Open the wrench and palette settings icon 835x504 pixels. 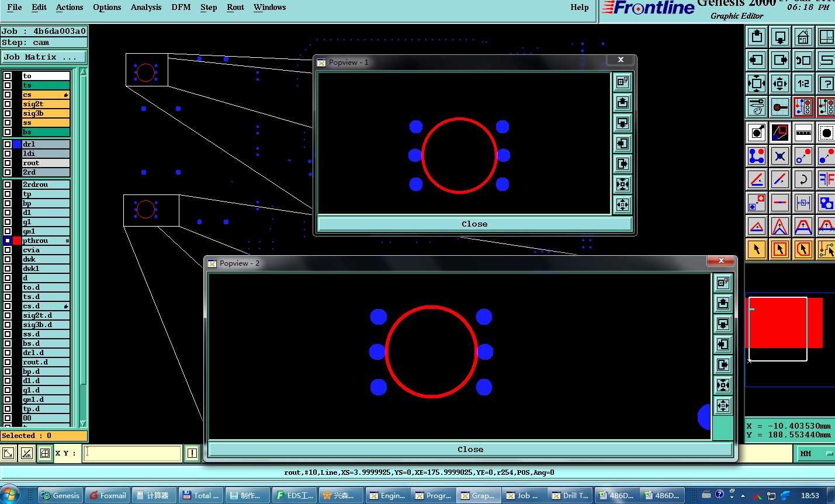pyautogui.click(x=757, y=107)
